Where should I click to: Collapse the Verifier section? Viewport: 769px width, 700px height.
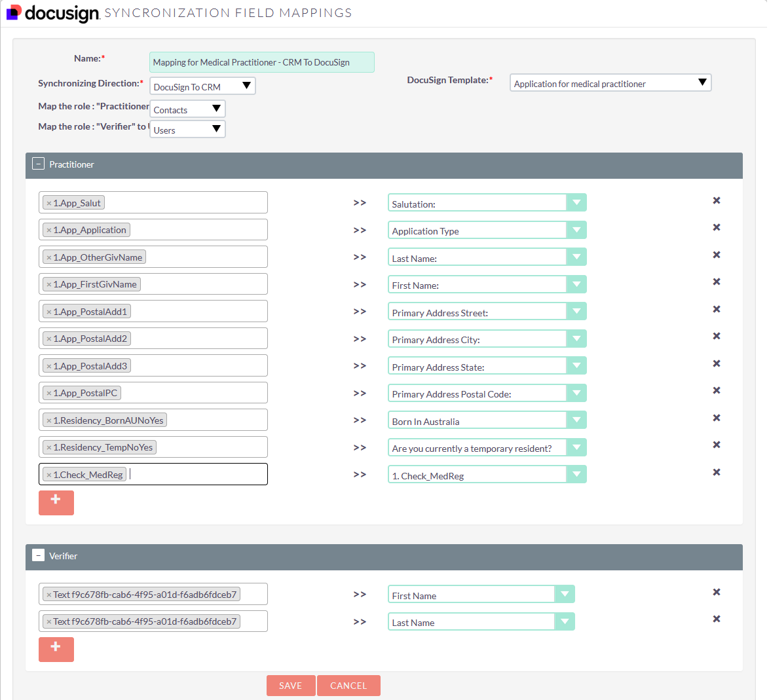pyautogui.click(x=39, y=556)
